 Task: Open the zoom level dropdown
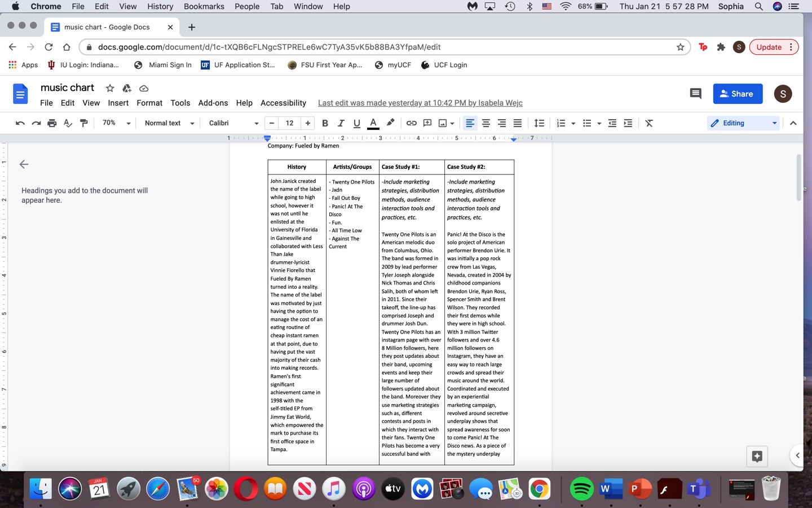116,123
